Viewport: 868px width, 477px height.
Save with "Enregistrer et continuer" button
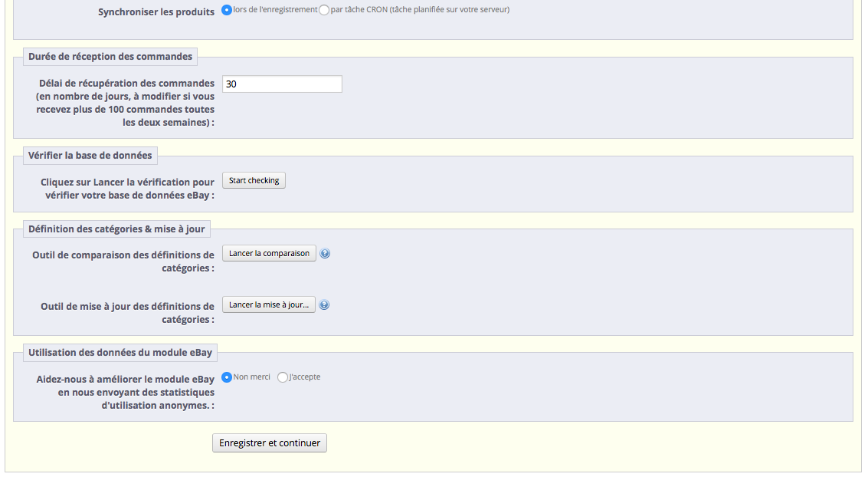pyautogui.click(x=270, y=443)
